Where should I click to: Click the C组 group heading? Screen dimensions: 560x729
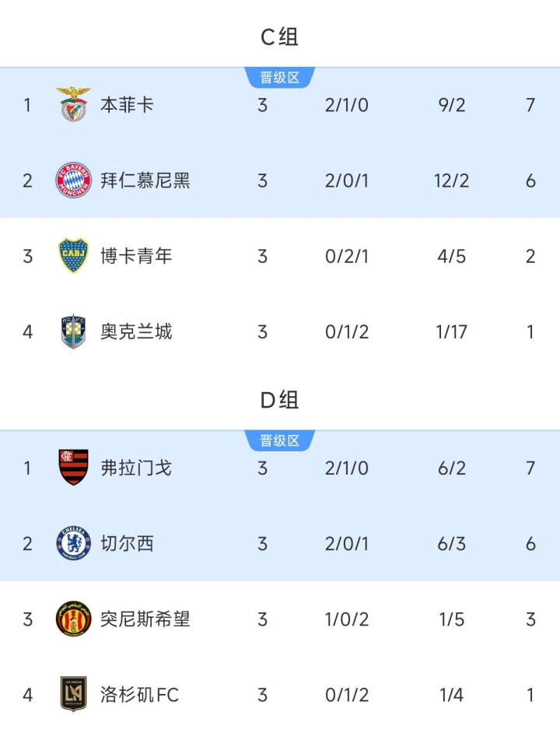[x=279, y=37]
